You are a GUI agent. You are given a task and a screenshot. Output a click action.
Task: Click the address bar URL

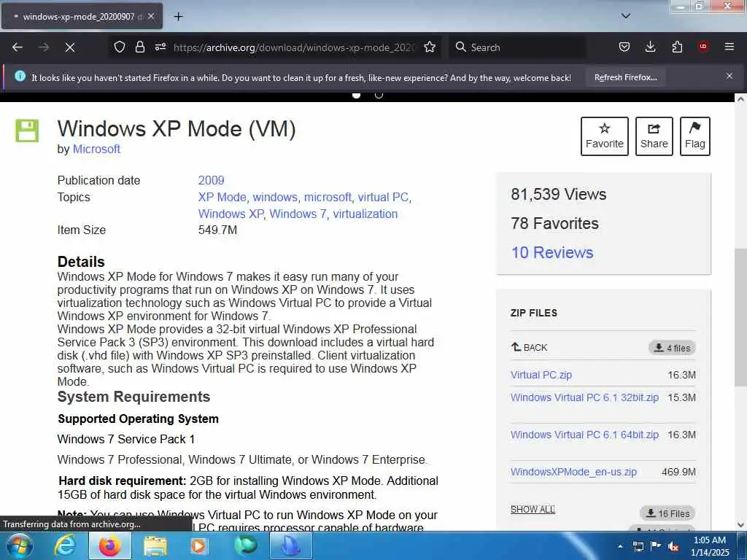point(294,47)
